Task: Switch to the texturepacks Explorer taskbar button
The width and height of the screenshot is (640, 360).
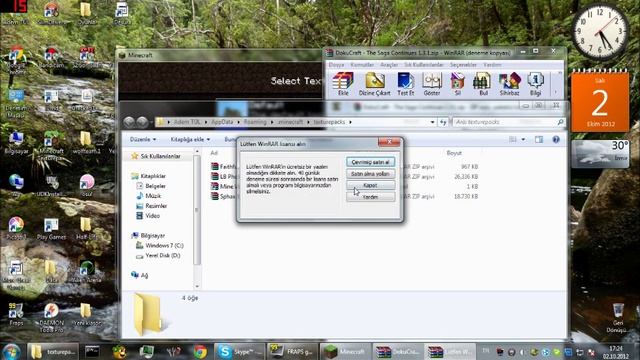Action: tap(53, 351)
